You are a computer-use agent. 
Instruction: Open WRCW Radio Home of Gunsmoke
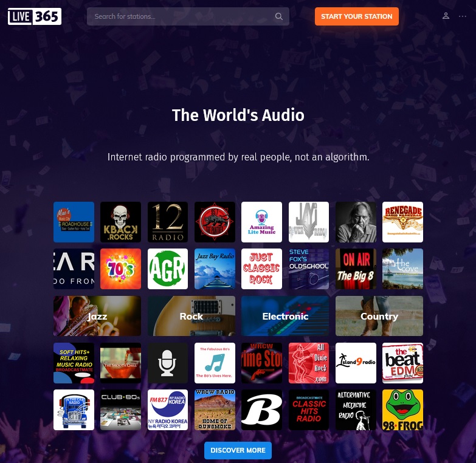215,410
